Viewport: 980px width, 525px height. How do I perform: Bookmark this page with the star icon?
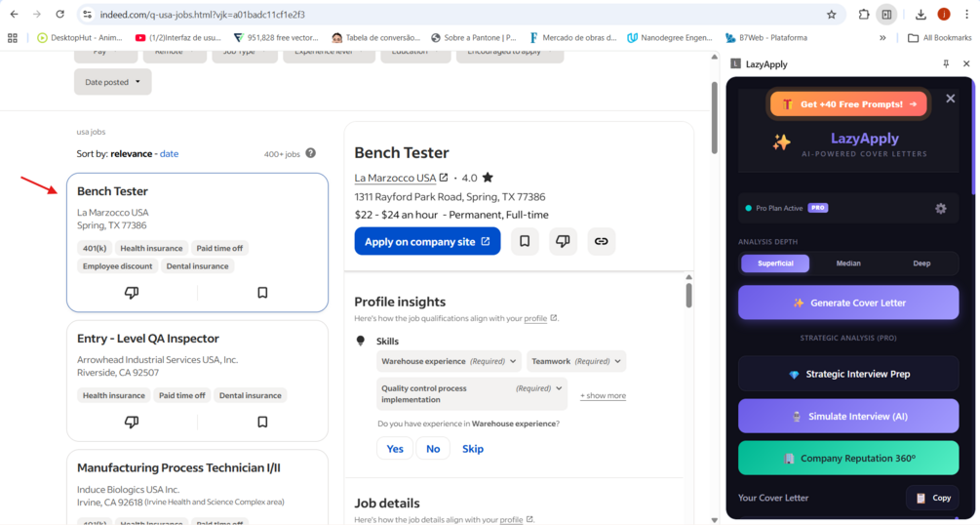click(831, 15)
